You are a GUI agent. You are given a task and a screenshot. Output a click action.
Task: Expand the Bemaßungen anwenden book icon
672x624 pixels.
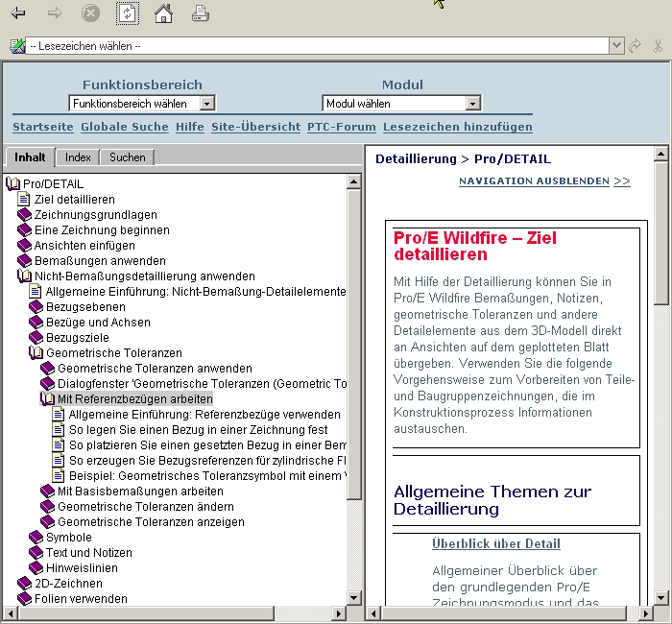click(24, 261)
